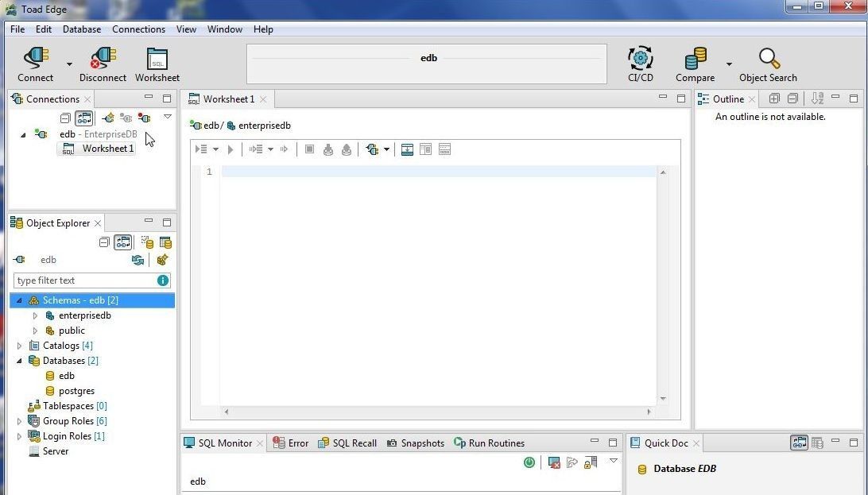
Task: Expand the public schema
Action: pyautogui.click(x=35, y=331)
